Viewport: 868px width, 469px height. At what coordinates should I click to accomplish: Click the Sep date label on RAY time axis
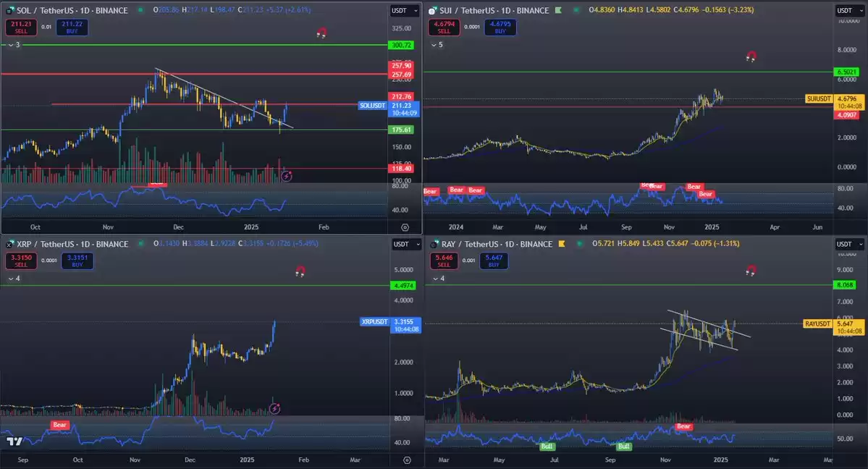tap(610, 460)
